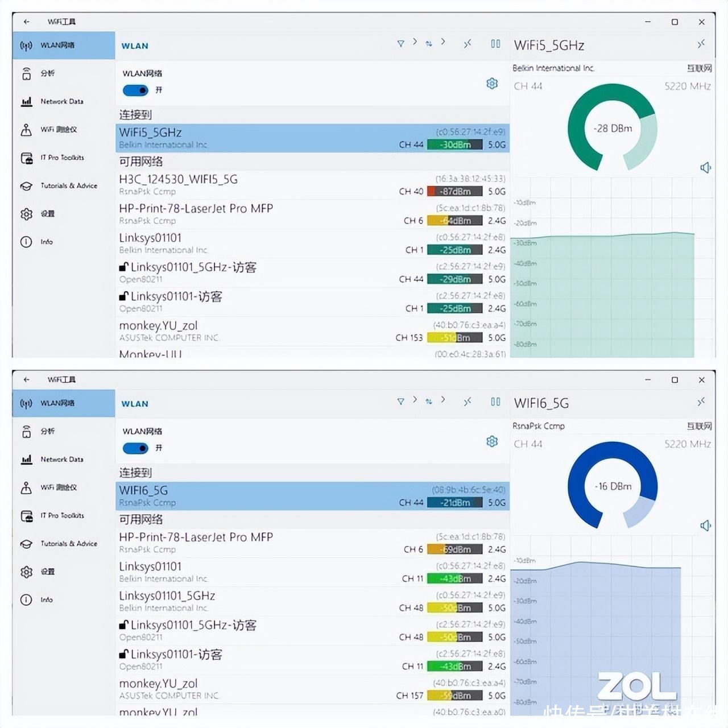Image resolution: width=728 pixels, height=728 pixels.
Task: Open filter options in the WIFI6_5G window
Action: tap(400, 401)
